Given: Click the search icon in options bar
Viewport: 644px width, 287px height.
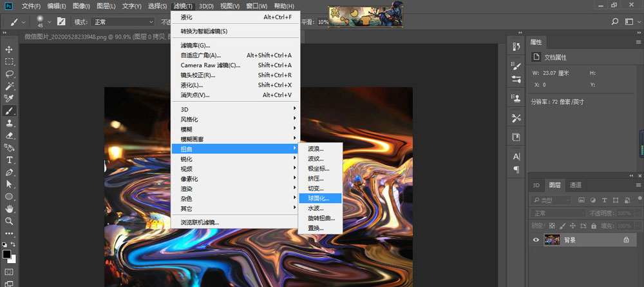Looking at the screenshot, I should pos(615,21).
